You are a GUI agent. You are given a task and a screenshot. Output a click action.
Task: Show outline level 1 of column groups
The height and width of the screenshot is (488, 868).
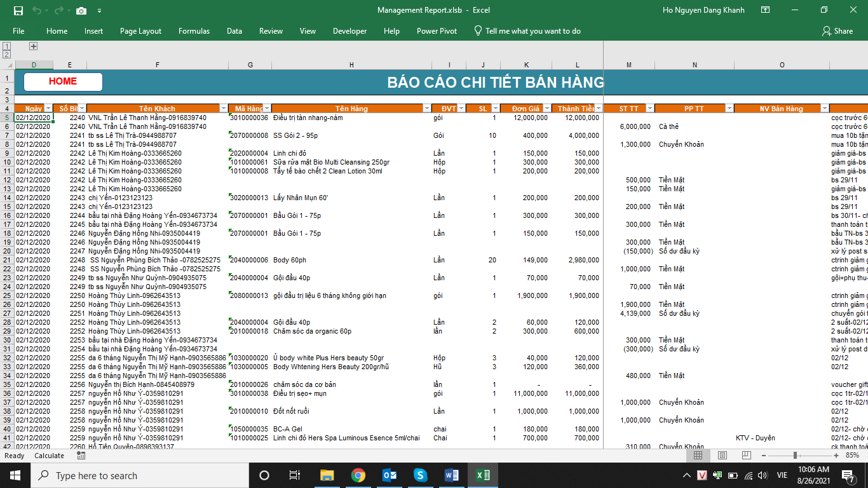[6, 46]
